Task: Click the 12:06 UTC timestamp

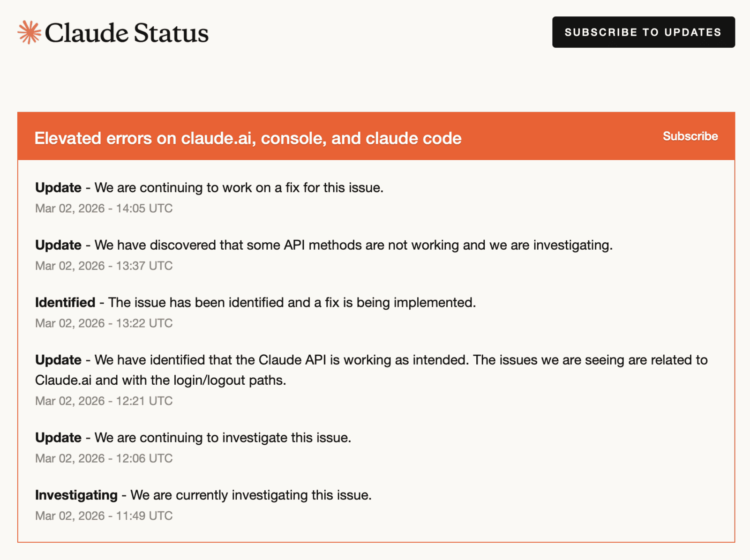Action: (104, 458)
